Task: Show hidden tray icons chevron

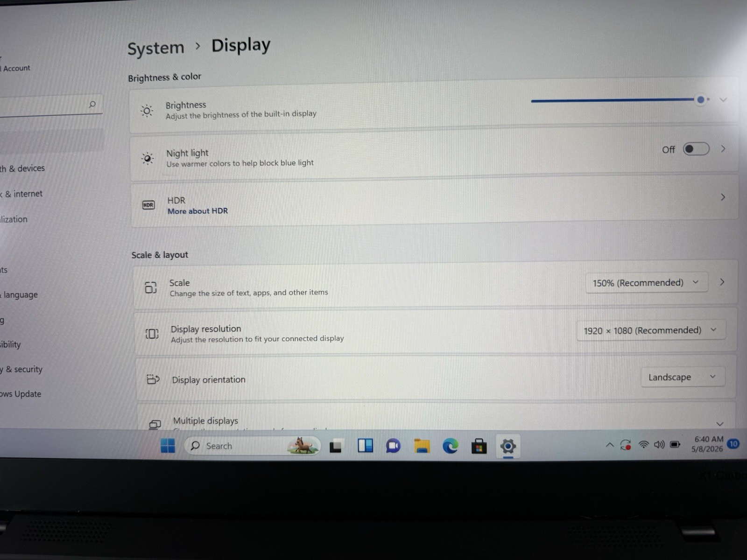Action: pyautogui.click(x=610, y=445)
